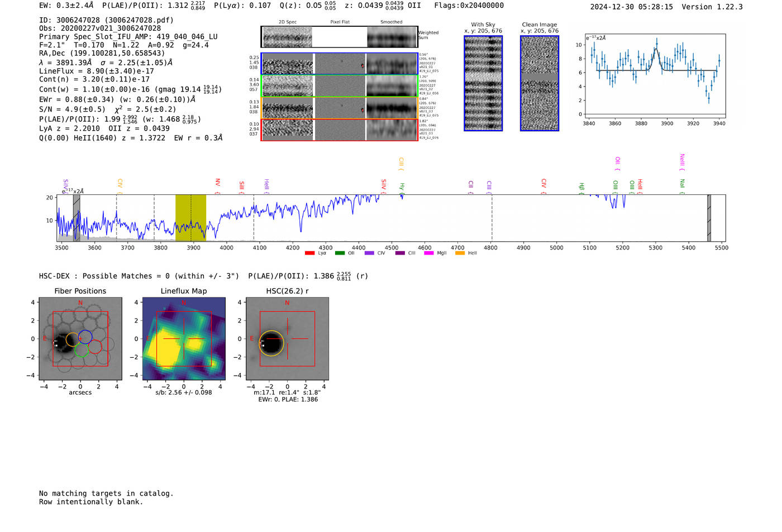Screen dimensions: 782x532
Task: Select the HSC(26.2) r image panel
Action: coord(287,339)
